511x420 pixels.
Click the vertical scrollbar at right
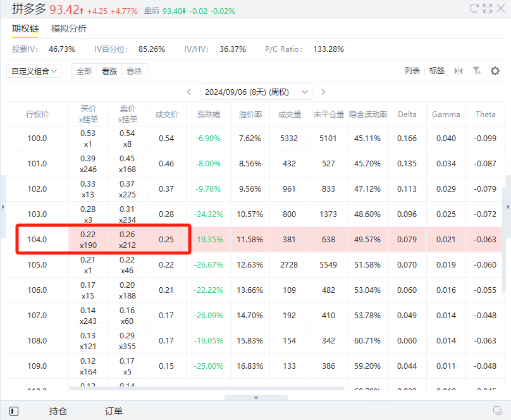(504, 240)
